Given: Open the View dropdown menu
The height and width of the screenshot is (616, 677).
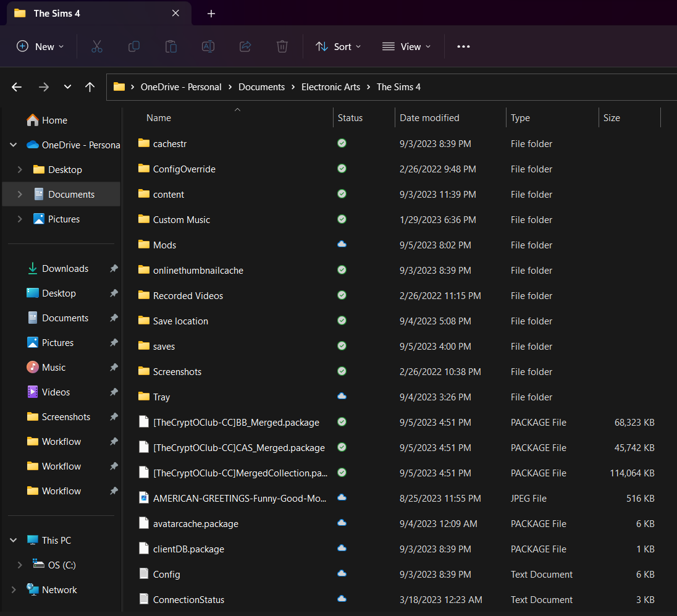Looking at the screenshot, I should coord(406,46).
